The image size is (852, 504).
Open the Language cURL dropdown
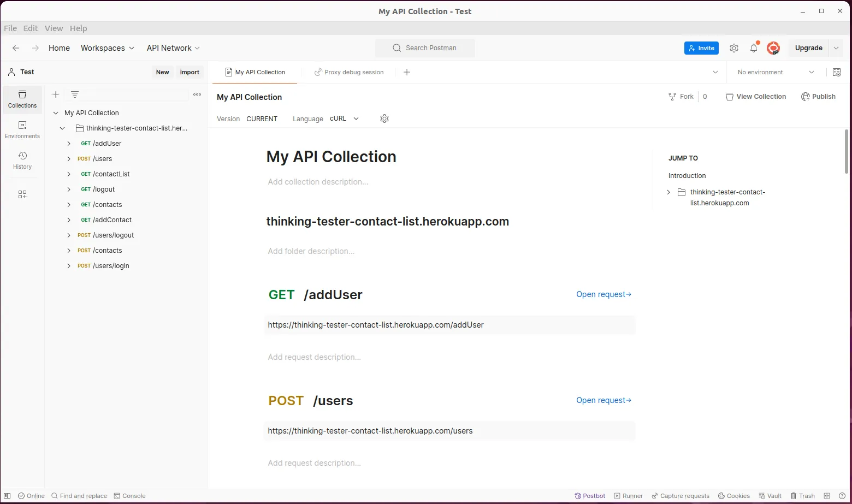click(345, 118)
